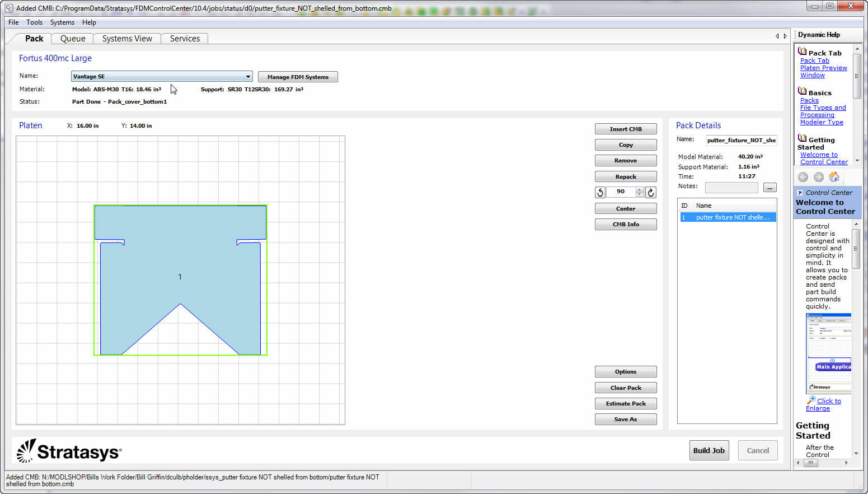Increase the rotation angle with the up stepper
Screen dimensions: 868x494
pos(640,190)
